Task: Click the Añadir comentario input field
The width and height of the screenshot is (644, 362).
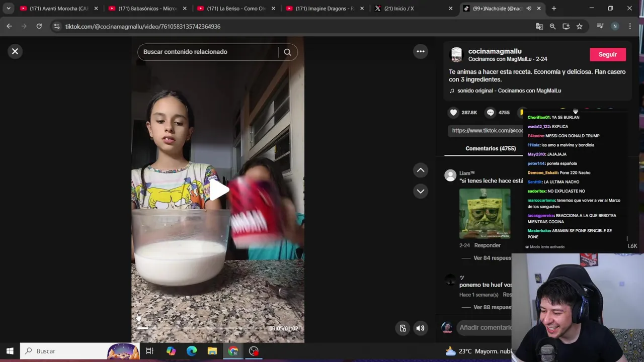Action: click(x=485, y=327)
